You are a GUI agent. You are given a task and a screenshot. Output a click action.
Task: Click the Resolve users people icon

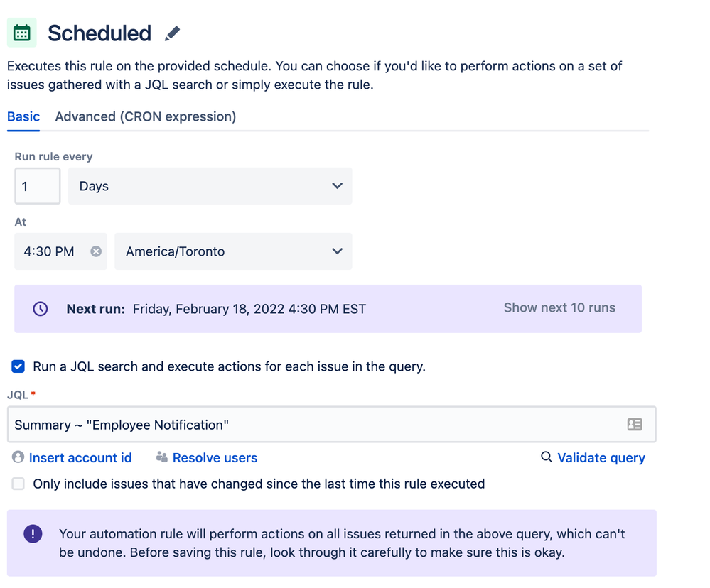click(x=162, y=457)
